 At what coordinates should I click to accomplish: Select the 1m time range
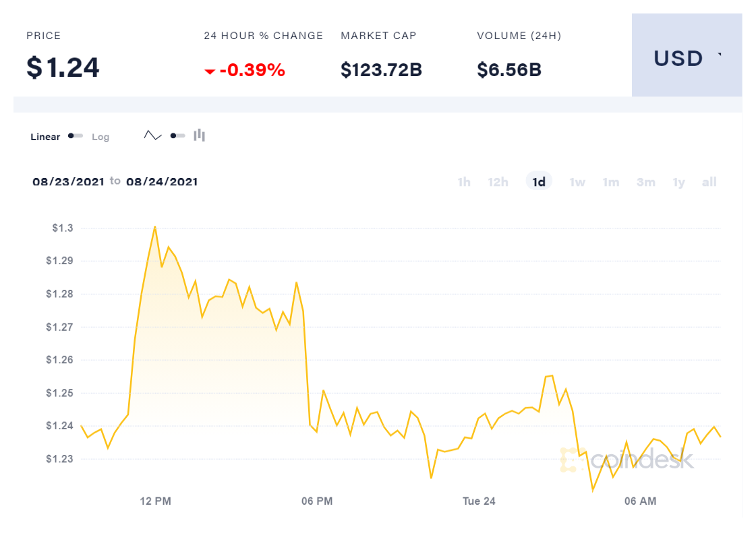pos(611,182)
